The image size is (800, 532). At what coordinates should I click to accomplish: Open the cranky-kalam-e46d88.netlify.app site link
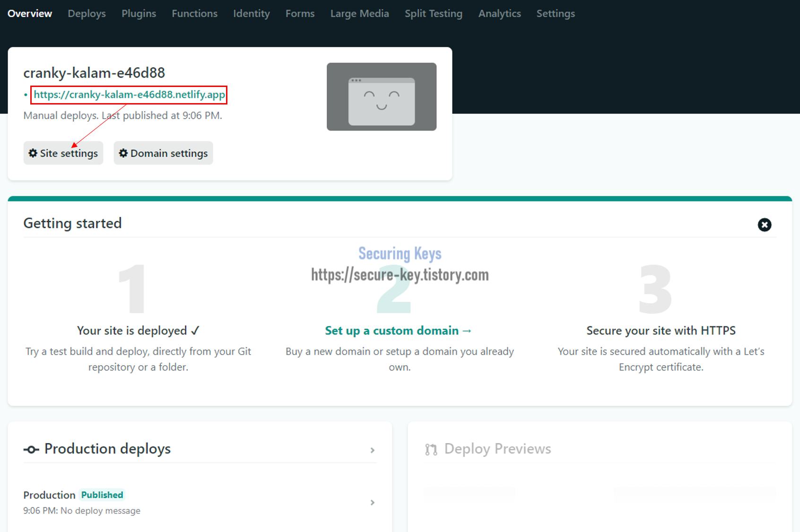pos(129,95)
